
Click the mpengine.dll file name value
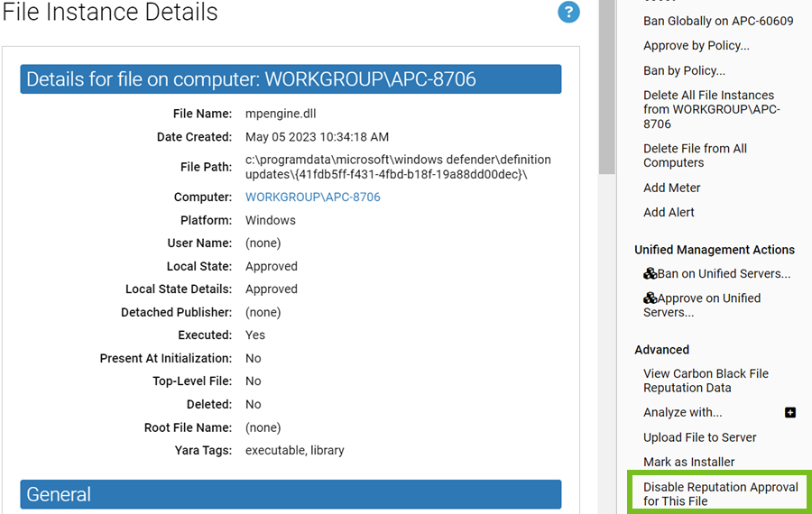281,114
